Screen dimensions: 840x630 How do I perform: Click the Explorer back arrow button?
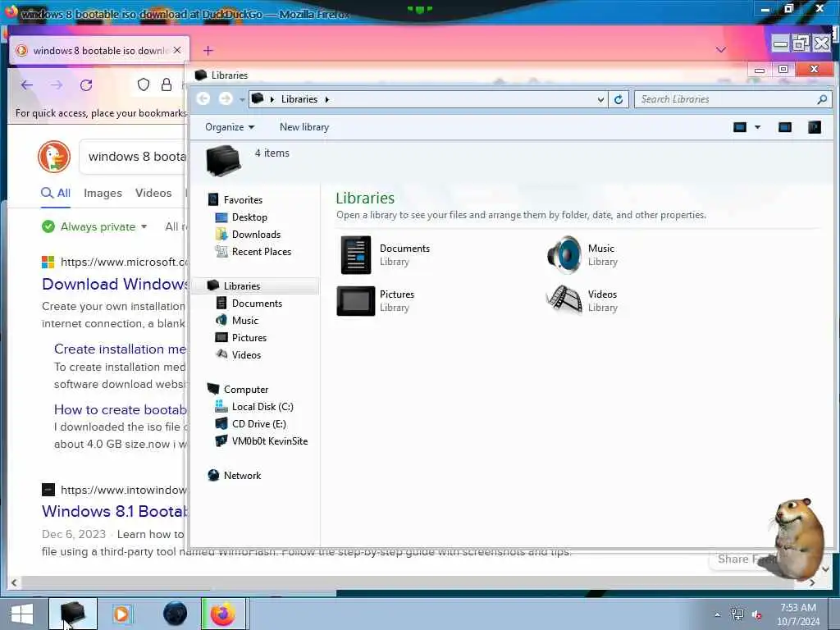(x=203, y=99)
